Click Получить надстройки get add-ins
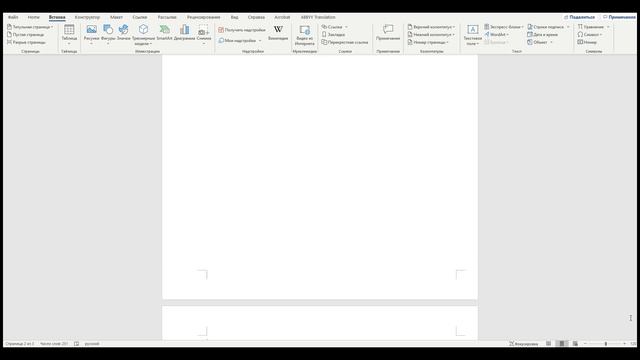This screenshot has height=360, width=640. coord(242,30)
